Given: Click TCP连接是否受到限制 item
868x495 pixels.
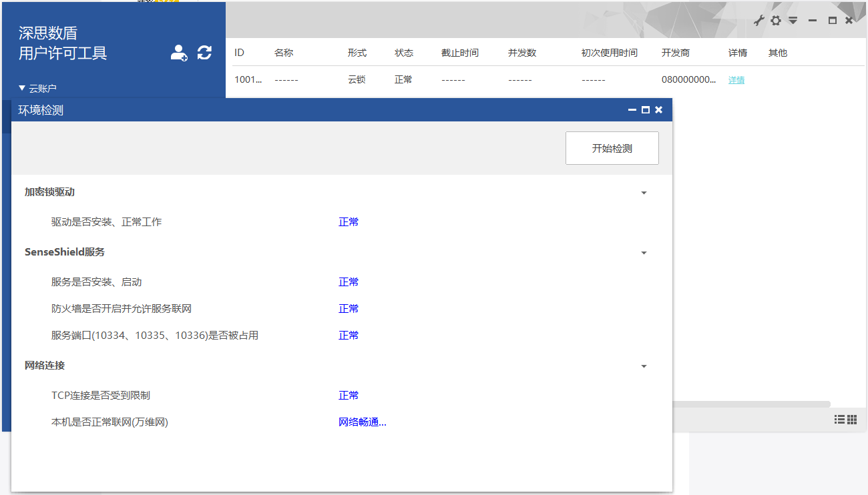Looking at the screenshot, I should coord(101,396).
